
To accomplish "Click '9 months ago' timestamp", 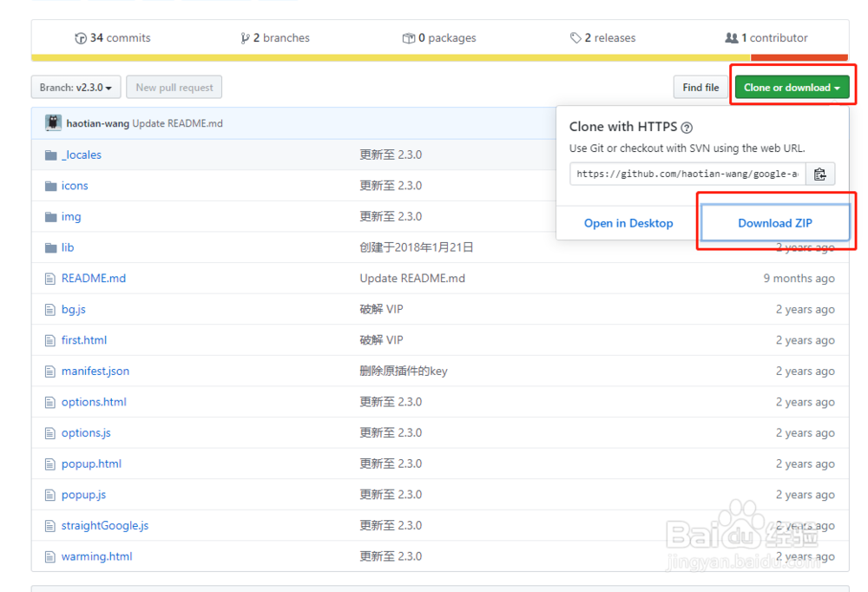I will click(799, 279).
